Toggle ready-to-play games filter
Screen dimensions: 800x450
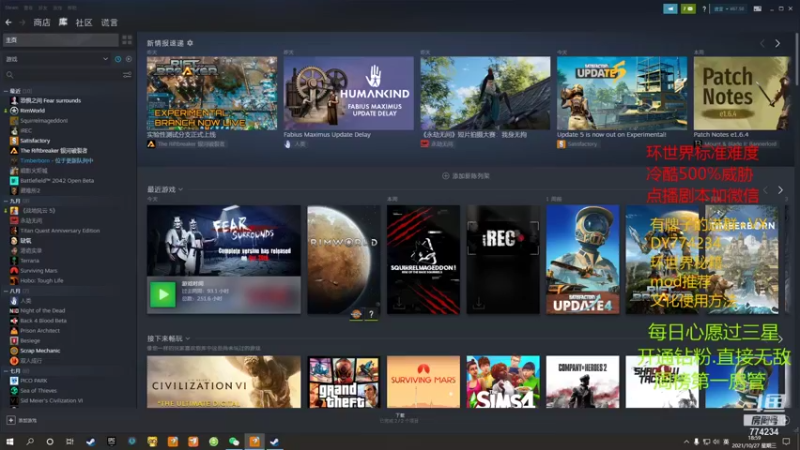click(129, 59)
